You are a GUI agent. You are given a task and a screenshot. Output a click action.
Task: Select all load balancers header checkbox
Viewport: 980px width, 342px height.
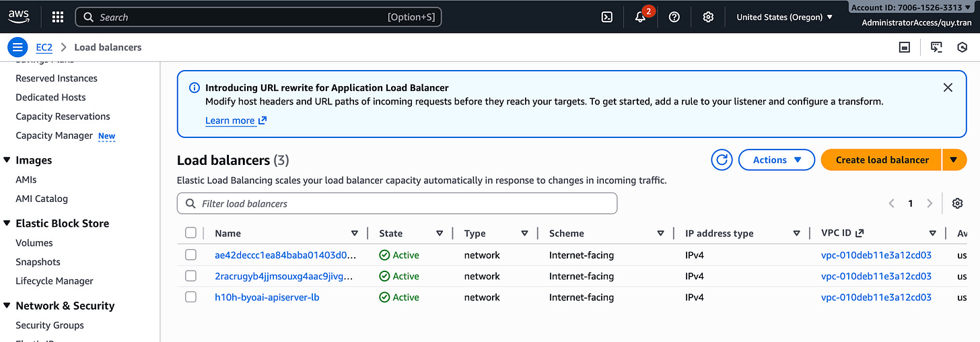[x=190, y=233]
